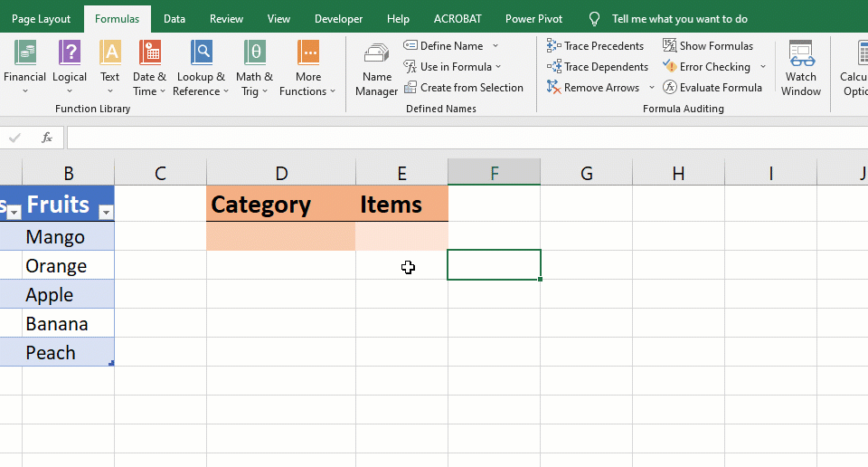Open the Date & Time functions library
Screen dimensions: 868x467
(x=149, y=68)
